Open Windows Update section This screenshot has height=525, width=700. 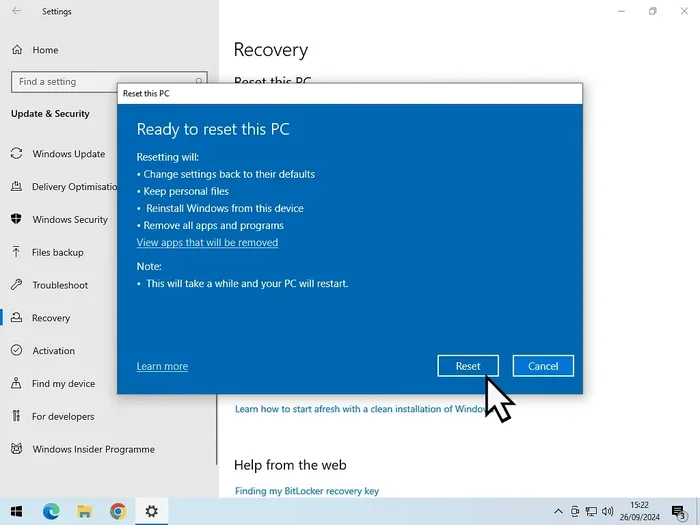pos(69,154)
